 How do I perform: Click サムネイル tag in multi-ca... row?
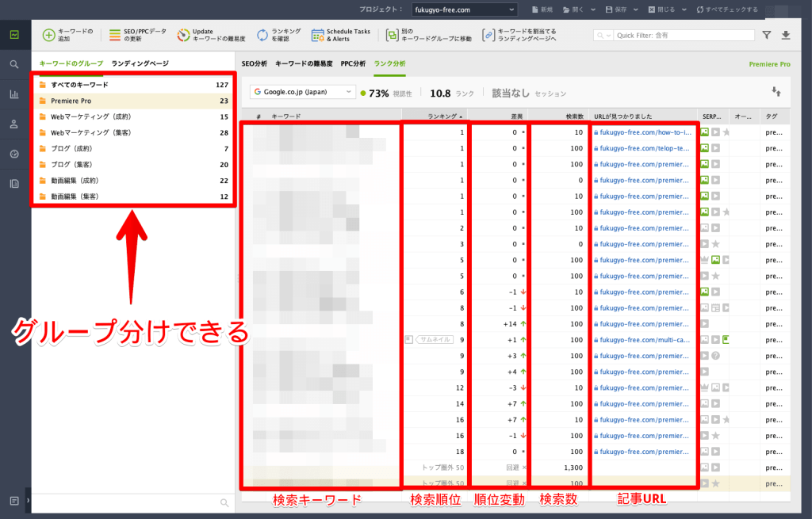pos(435,340)
